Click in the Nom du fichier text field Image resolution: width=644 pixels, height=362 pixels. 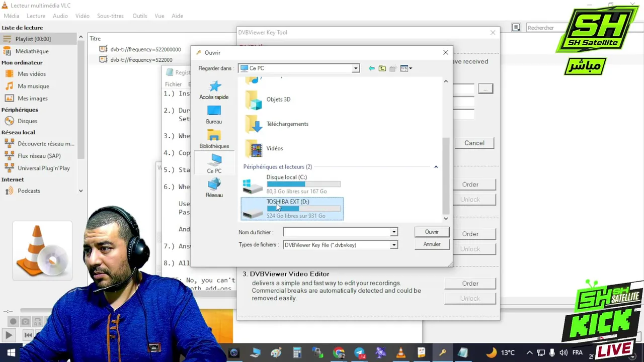(x=337, y=232)
